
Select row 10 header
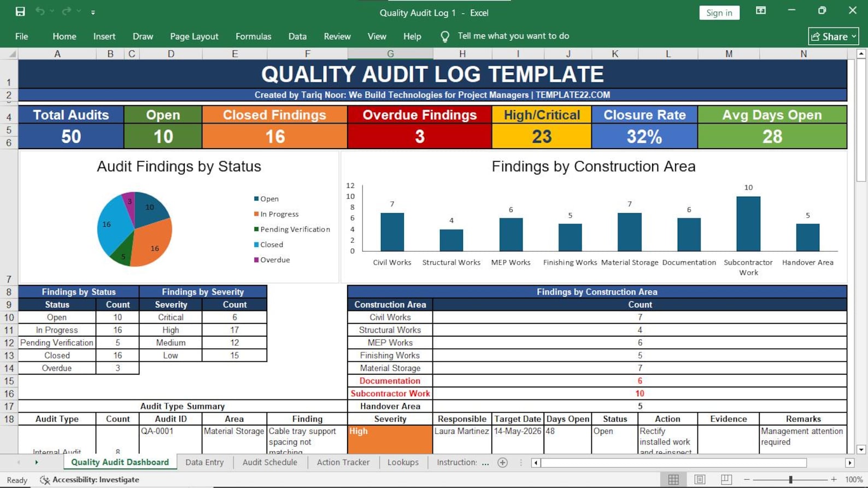9,318
